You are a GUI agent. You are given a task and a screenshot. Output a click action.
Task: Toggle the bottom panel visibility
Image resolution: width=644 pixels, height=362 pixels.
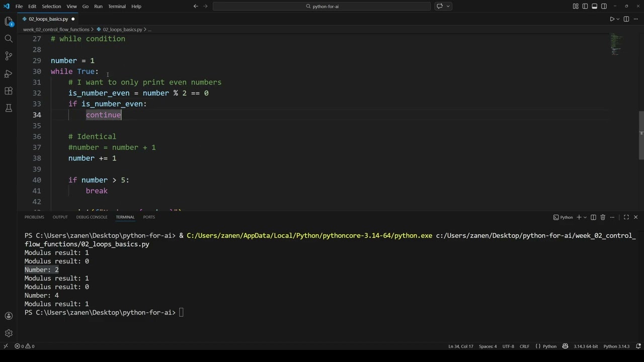[594, 6]
